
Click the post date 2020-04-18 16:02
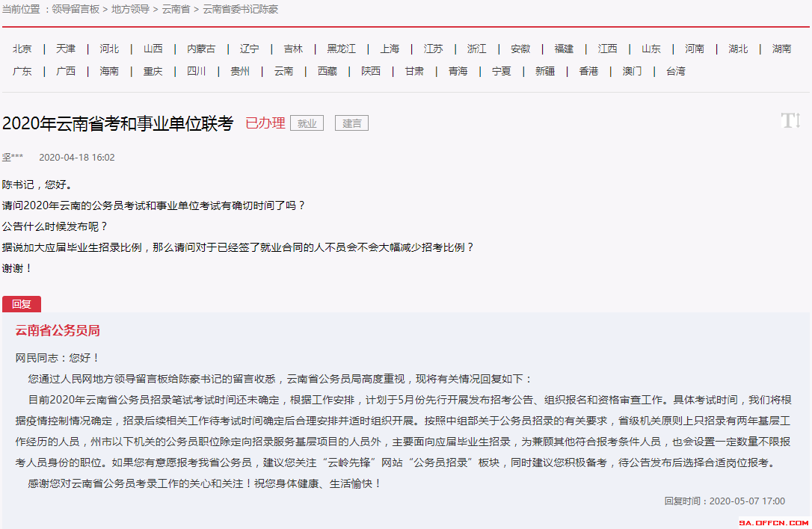(77, 158)
